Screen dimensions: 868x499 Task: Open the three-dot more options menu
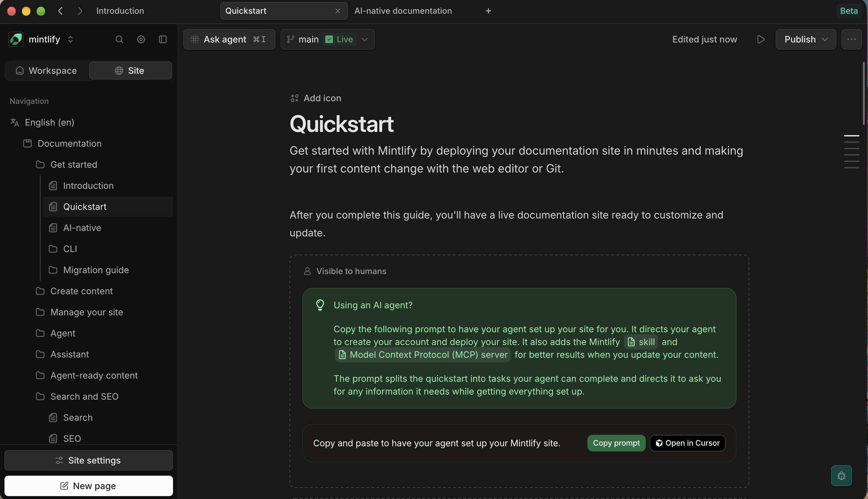pos(852,39)
